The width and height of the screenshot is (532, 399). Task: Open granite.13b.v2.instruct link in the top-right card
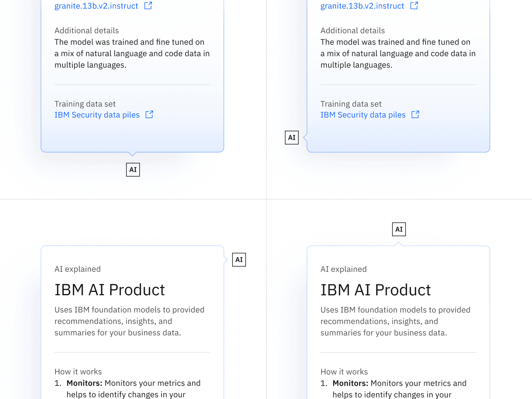tap(362, 6)
